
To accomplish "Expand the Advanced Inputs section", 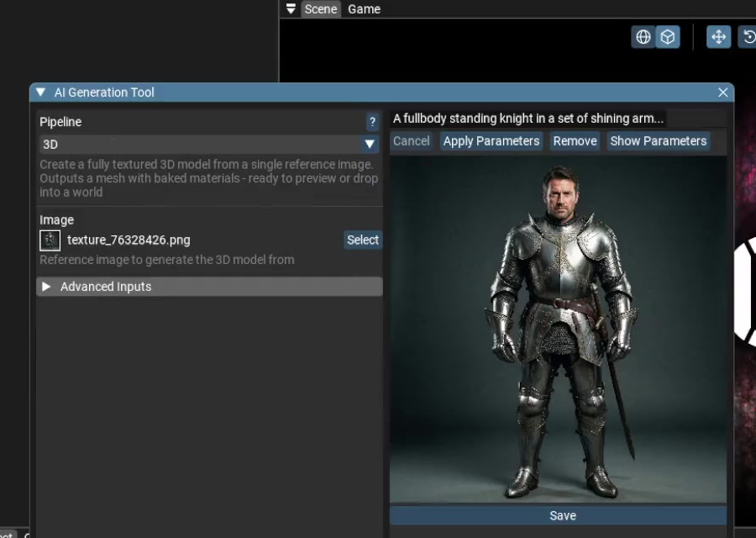I will point(209,287).
